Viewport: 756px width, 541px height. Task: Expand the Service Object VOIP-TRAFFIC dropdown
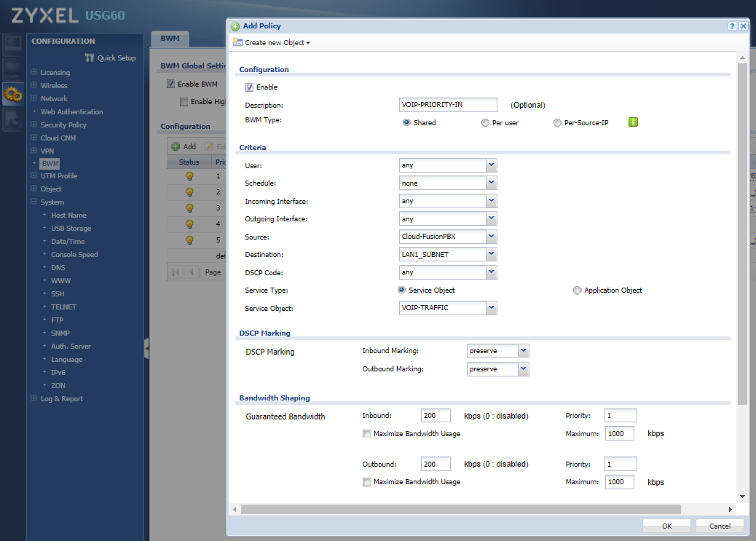coord(491,309)
